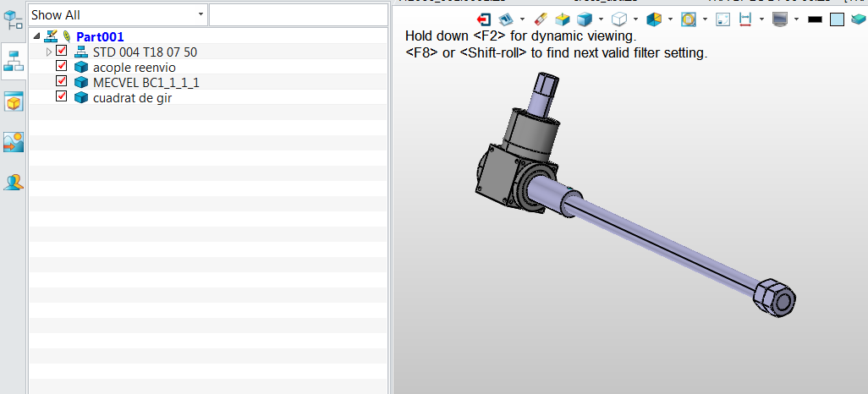This screenshot has width=868, height=394.
Task: Open the view manager sidebar icon
Action: (x=14, y=101)
